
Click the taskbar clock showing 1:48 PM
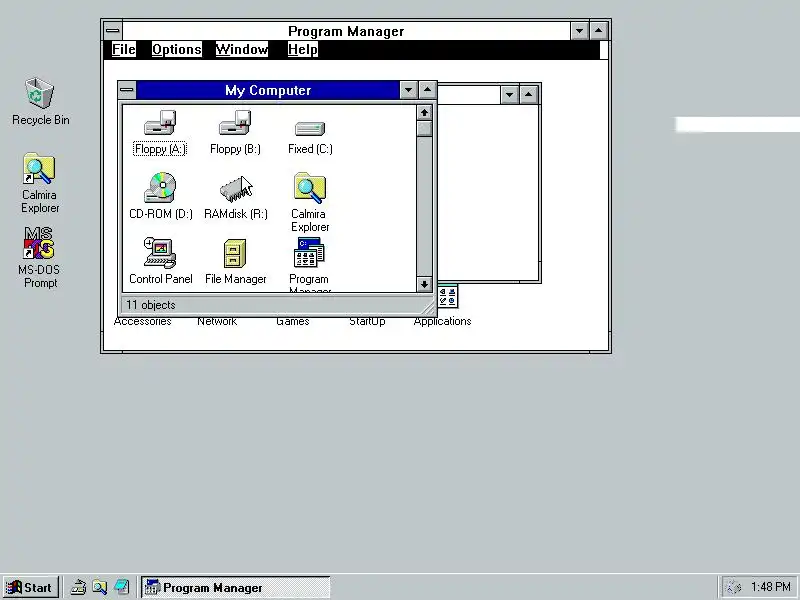click(771, 587)
